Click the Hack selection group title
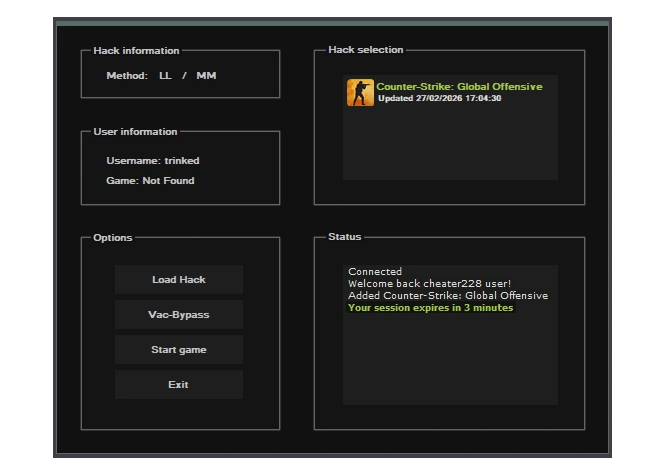 point(366,50)
